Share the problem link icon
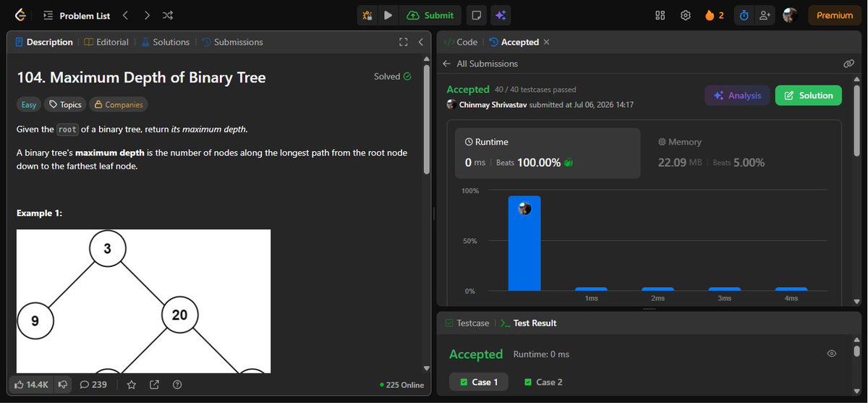This screenshot has height=403, width=868. point(154,384)
